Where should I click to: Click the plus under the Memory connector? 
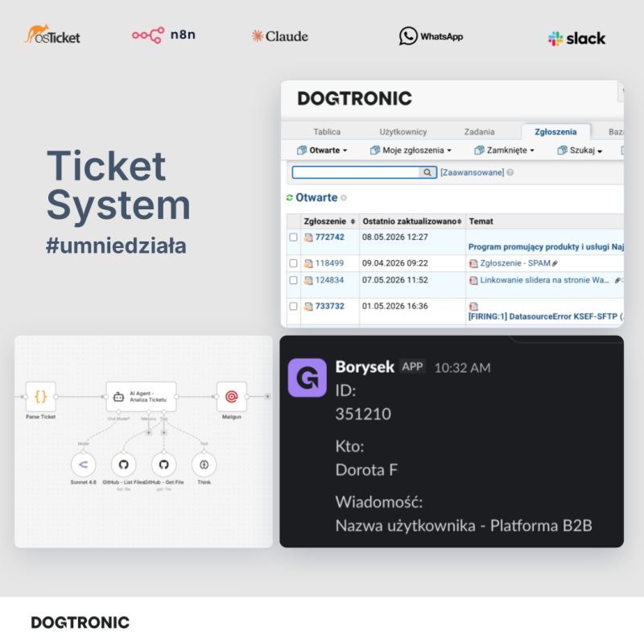coord(149,432)
